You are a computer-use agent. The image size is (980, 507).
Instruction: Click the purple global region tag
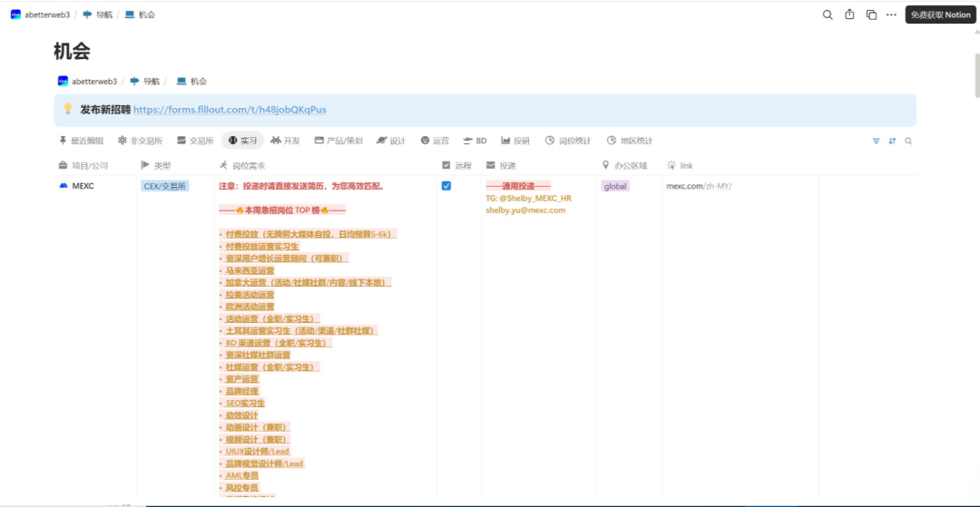pyautogui.click(x=614, y=186)
